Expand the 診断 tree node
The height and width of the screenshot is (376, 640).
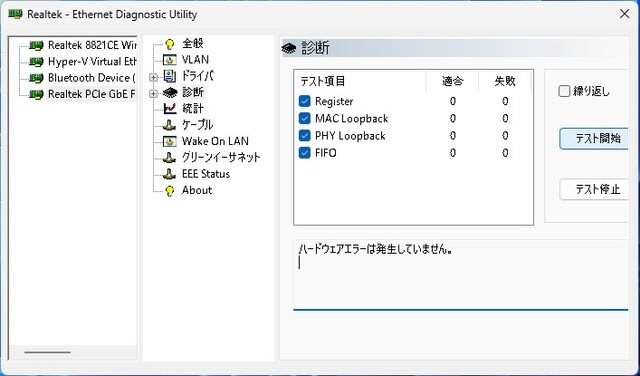point(153,93)
